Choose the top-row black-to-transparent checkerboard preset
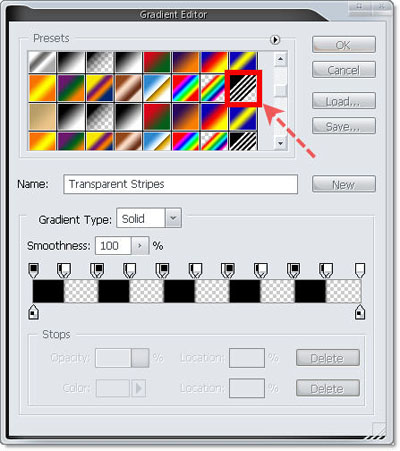400x451 pixels. [x=100, y=62]
